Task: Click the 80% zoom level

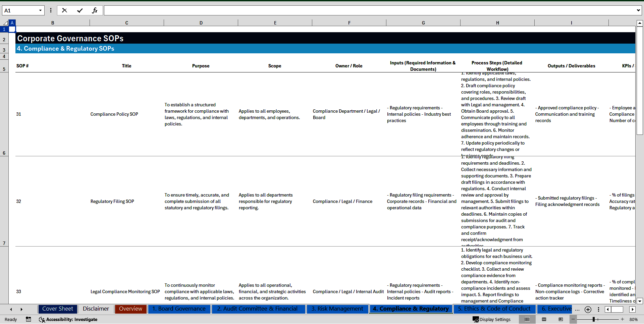Action: (634, 319)
